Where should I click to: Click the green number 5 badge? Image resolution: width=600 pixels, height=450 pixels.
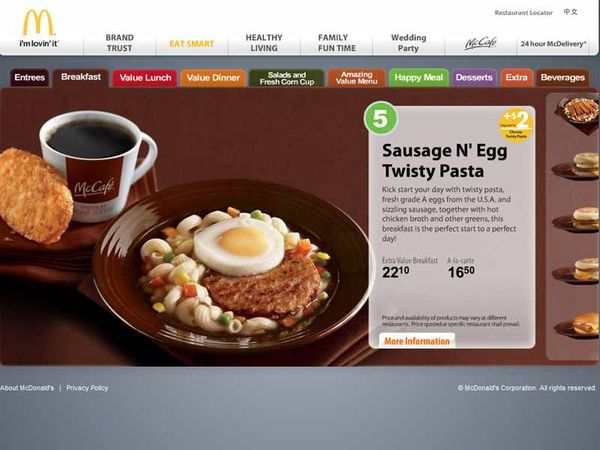click(380, 118)
